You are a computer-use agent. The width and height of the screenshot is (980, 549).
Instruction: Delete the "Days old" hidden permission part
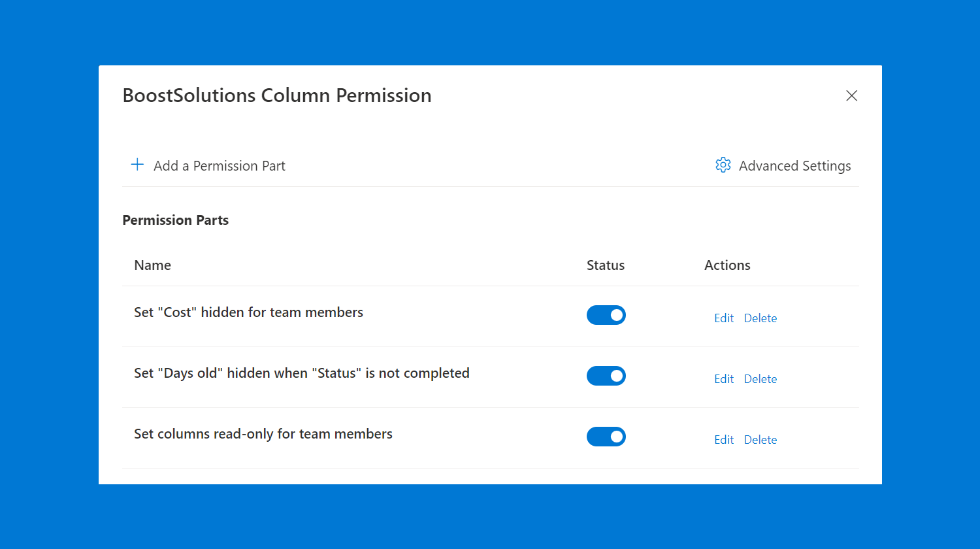760,379
